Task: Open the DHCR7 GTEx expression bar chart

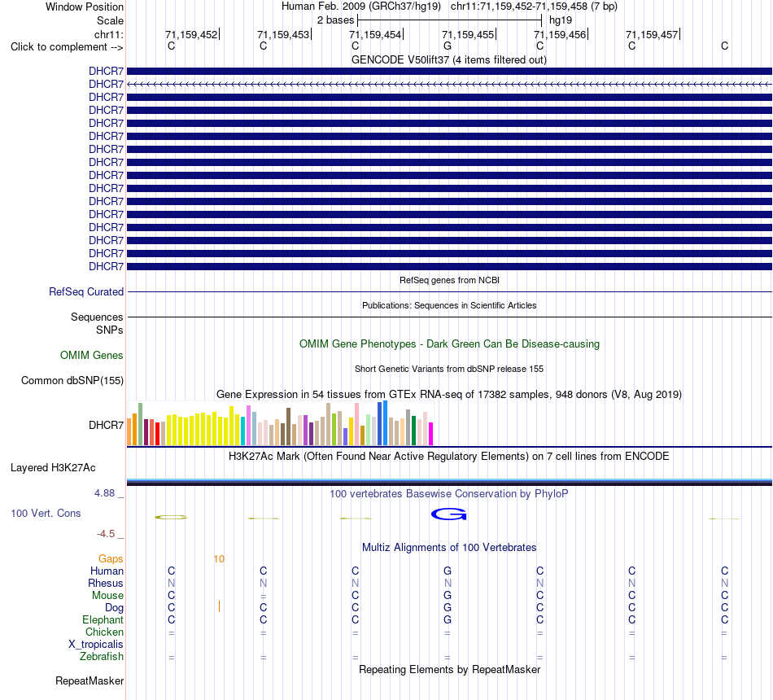Action: coord(280,423)
